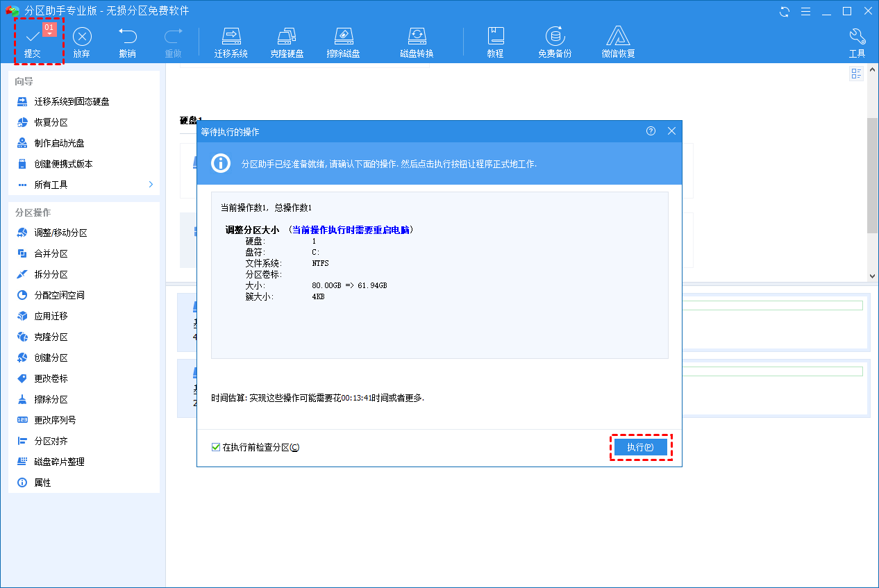Select 调整/移动分区 in partition operations

[60, 233]
